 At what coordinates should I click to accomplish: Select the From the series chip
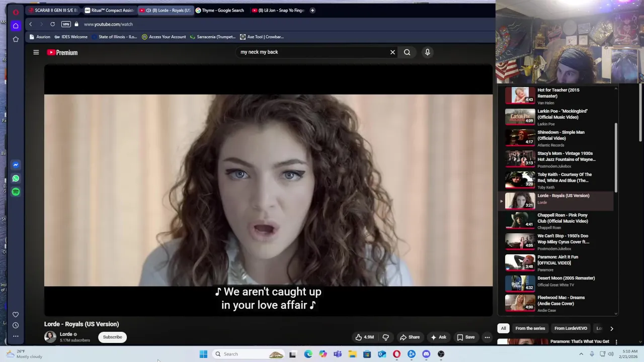point(530,328)
